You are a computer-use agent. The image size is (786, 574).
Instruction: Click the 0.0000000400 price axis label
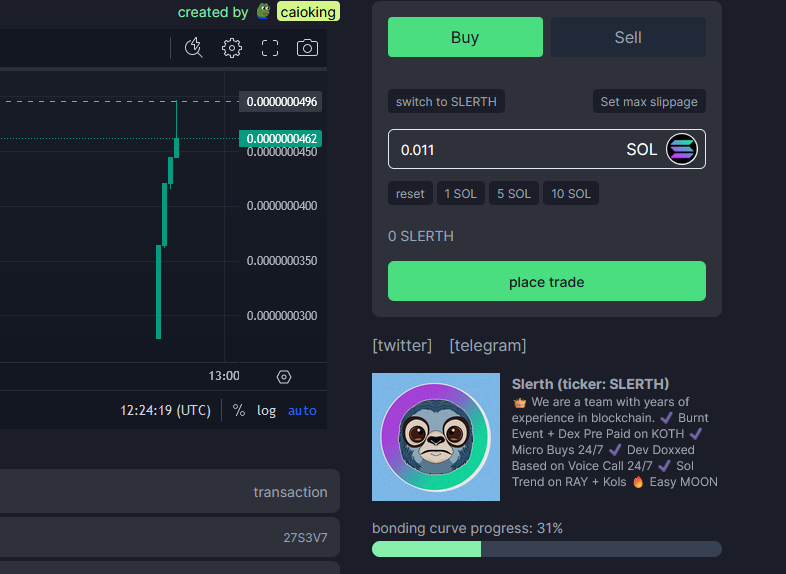[282, 206]
